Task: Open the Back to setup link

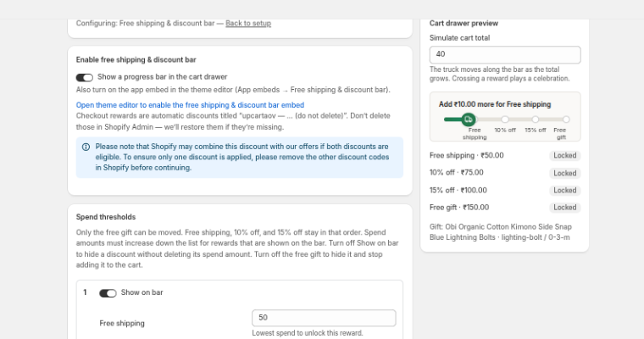Action: [x=248, y=24]
